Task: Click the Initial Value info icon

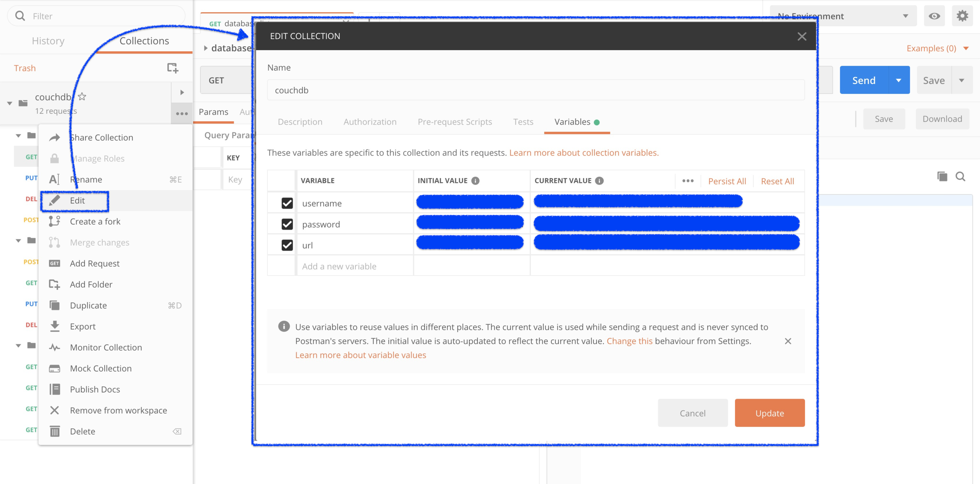Action: [x=475, y=181]
